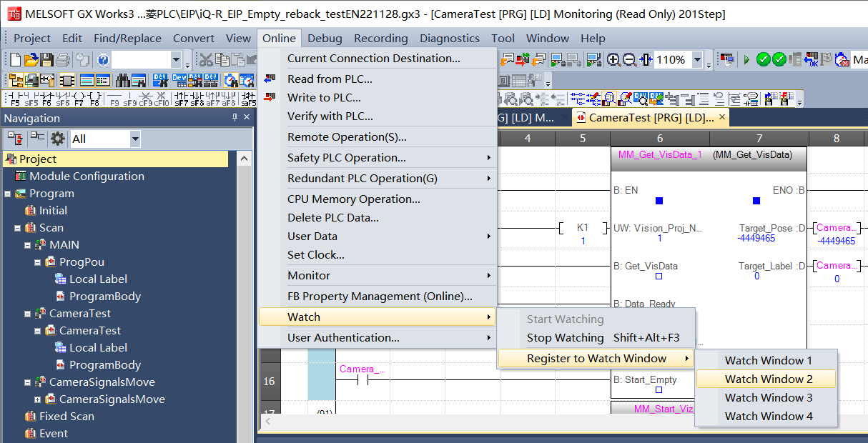Image resolution: width=868 pixels, height=443 pixels.
Task: Open the All filter dropdown in Navigation
Action: click(x=135, y=139)
